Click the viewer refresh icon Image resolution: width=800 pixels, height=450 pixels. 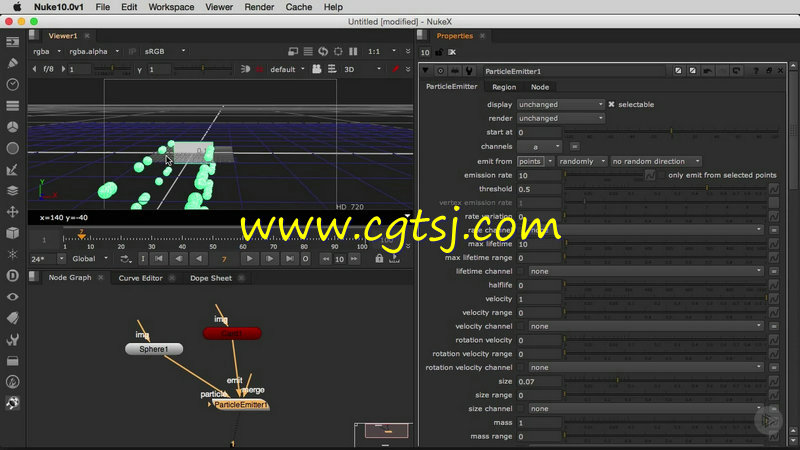click(323, 52)
